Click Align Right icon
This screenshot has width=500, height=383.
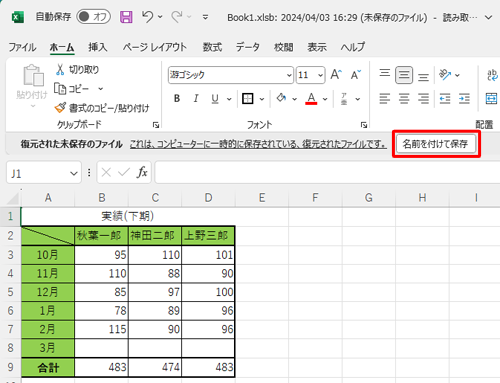click(423, 99)
